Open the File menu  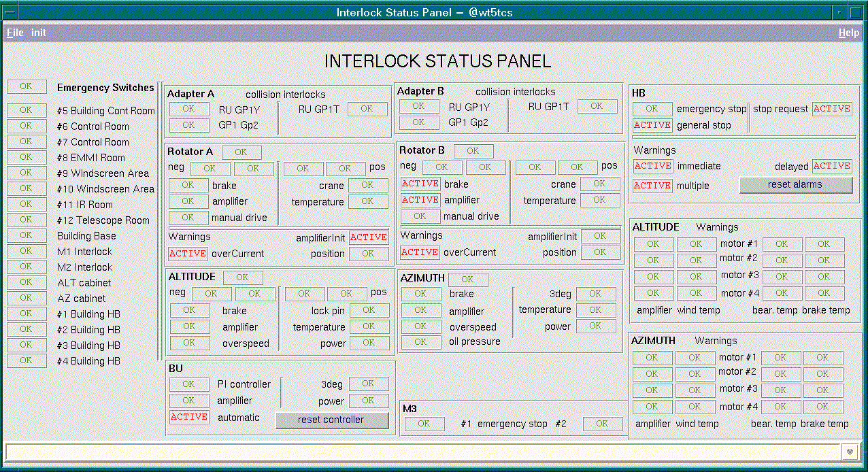point(15,33)
